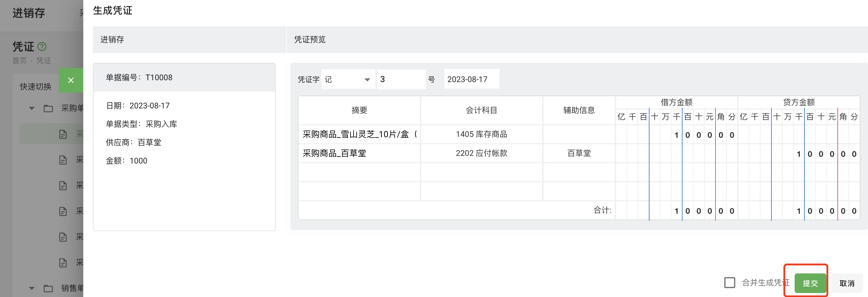The height and width of the screenshot is (297, 868).
Task: Click the green X icon above the sidebar tree
Action: 71,80
